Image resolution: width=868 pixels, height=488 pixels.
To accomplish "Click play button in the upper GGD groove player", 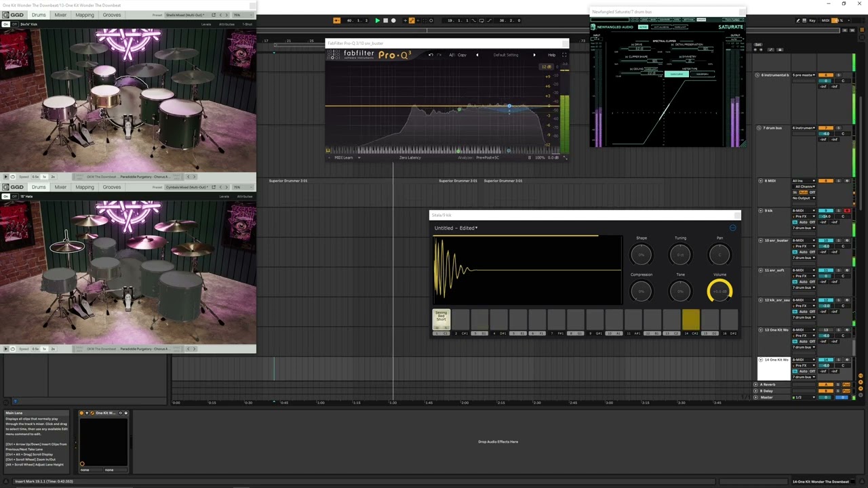I will [6, 177].
